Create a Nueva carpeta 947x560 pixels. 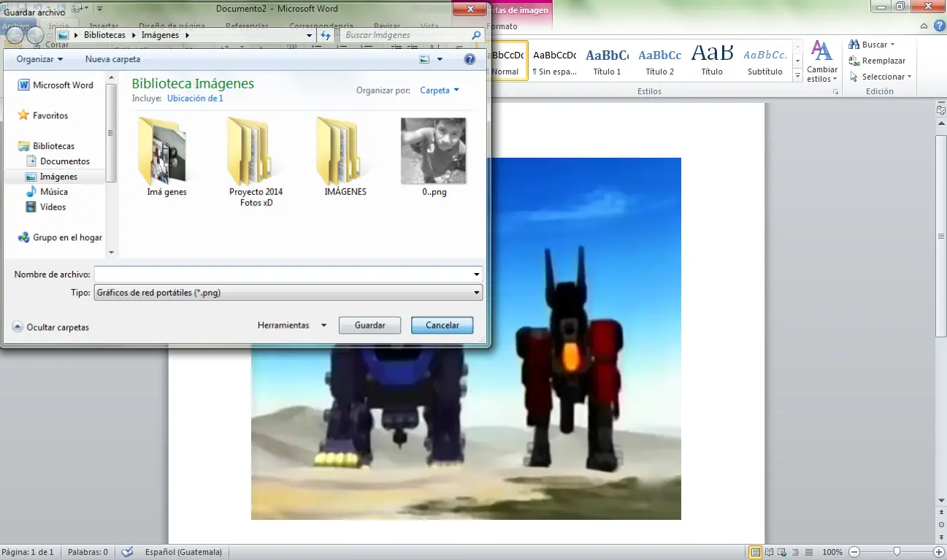112,59
